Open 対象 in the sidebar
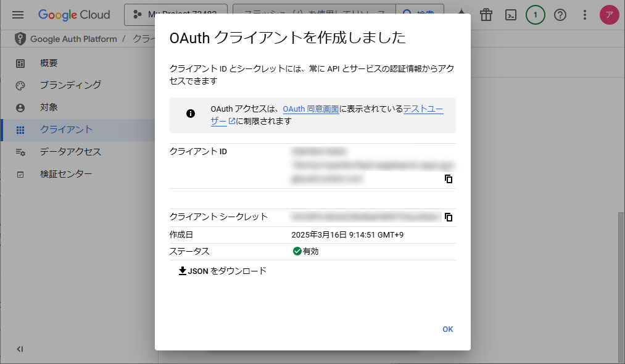The image size is (625, 364). click(49, 107)
